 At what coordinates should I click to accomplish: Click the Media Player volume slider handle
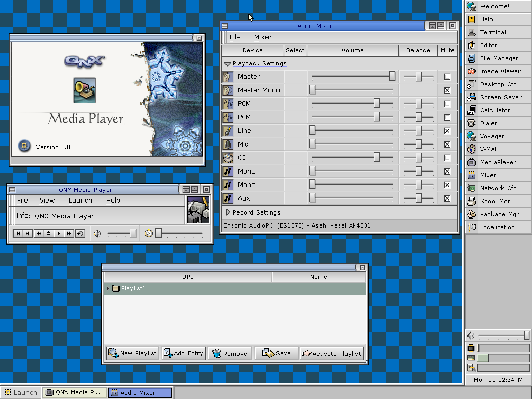pyautogui.click(x=133, y=233)
